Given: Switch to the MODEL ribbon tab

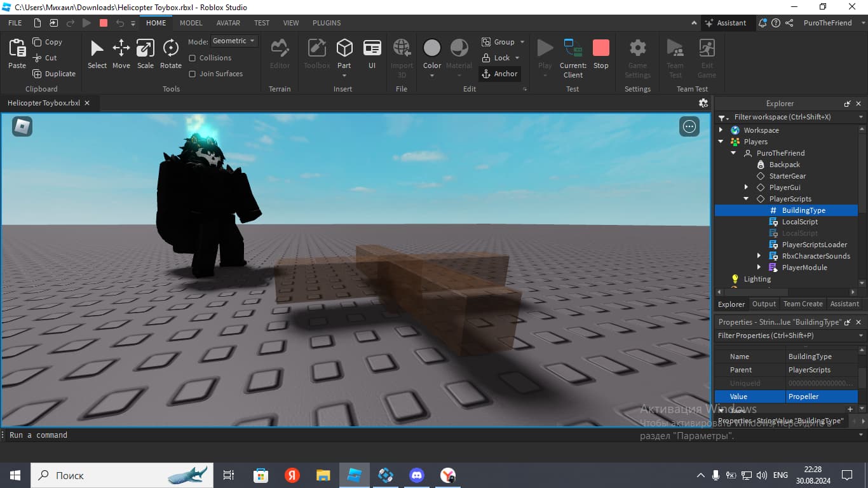Looking at the screenshot, I should click(x=191, y=23).
